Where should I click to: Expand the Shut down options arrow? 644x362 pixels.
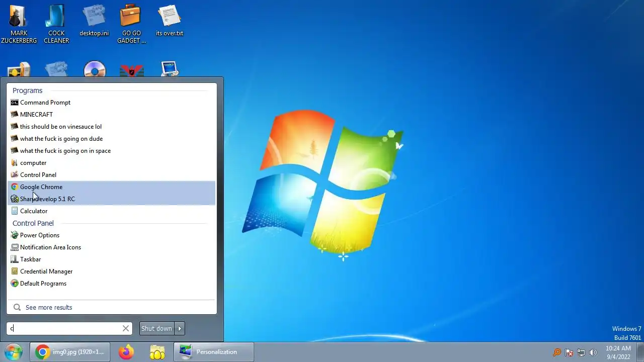(x=180, y=328)
